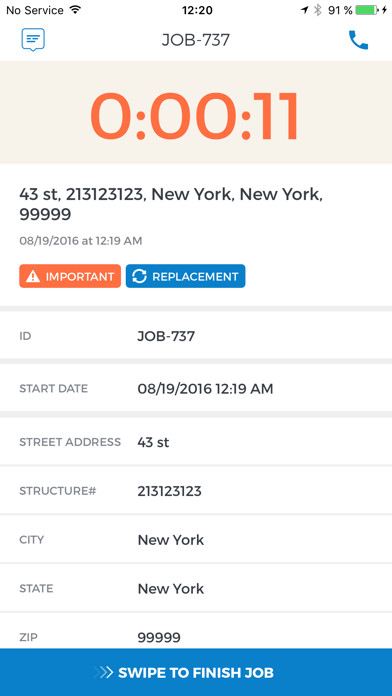Select the Start Date row
The width and height of the screenshot is (392, 696).
[196, 389]
